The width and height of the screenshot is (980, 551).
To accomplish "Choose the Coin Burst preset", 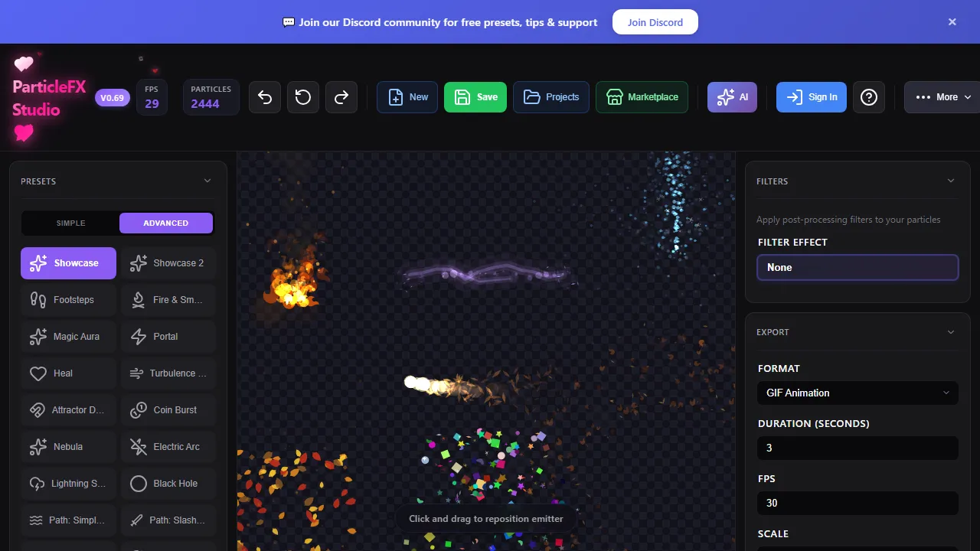I will (x=168, y=409).
